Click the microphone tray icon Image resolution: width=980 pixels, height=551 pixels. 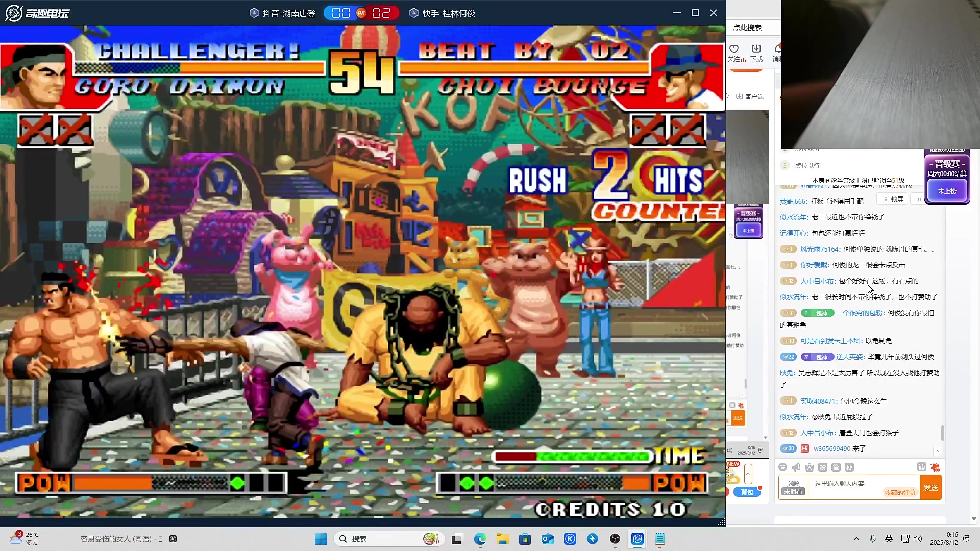[873, 539]
